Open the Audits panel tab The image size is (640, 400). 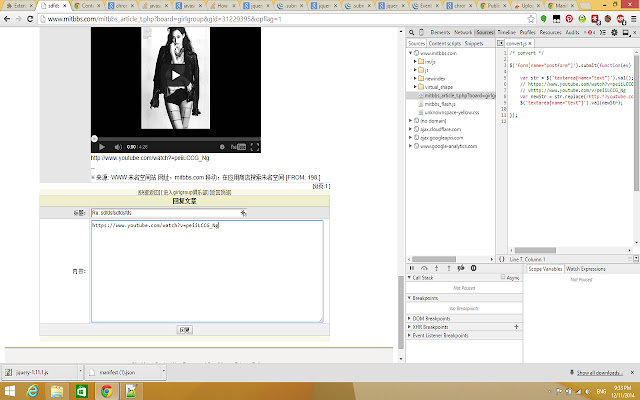point(572,32)
